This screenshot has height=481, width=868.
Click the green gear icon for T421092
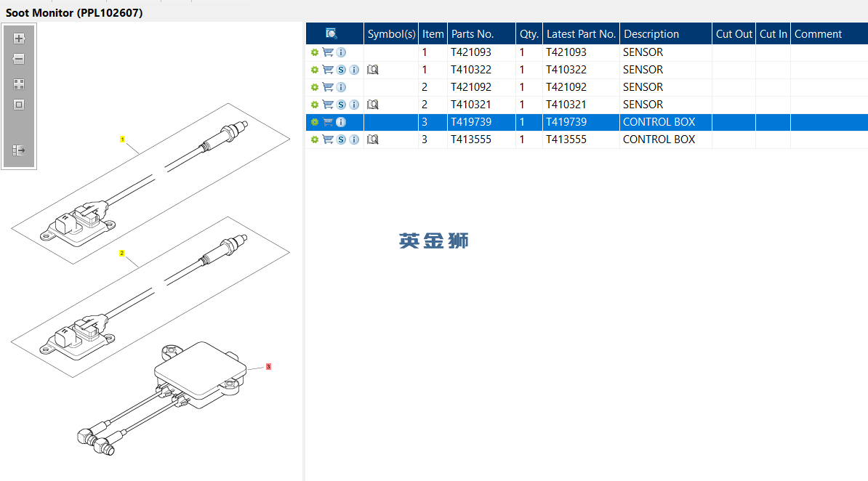tap(315, 87)
